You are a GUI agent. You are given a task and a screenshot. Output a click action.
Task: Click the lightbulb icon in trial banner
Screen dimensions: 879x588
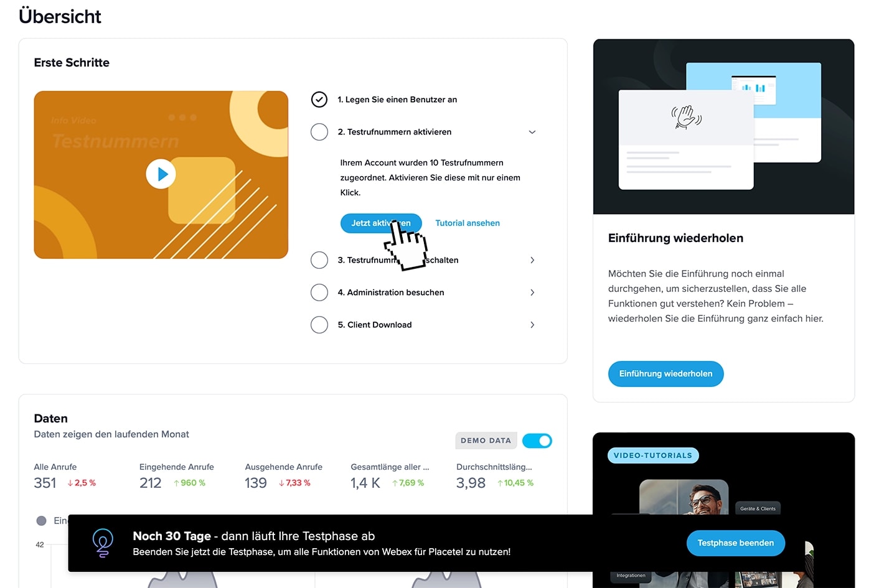point(103,543)
